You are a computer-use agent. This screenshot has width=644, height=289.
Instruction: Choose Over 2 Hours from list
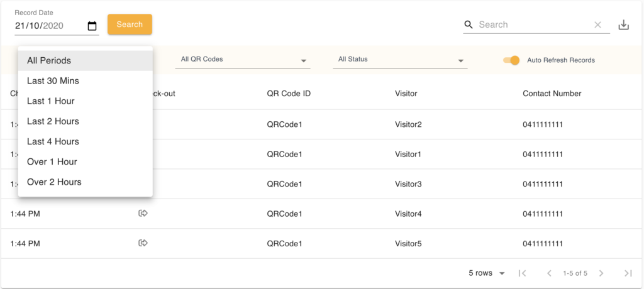point(54,182)
